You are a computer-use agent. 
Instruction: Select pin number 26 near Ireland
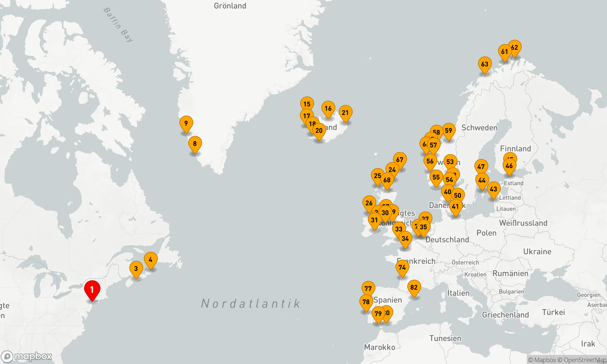coord(369,203)
